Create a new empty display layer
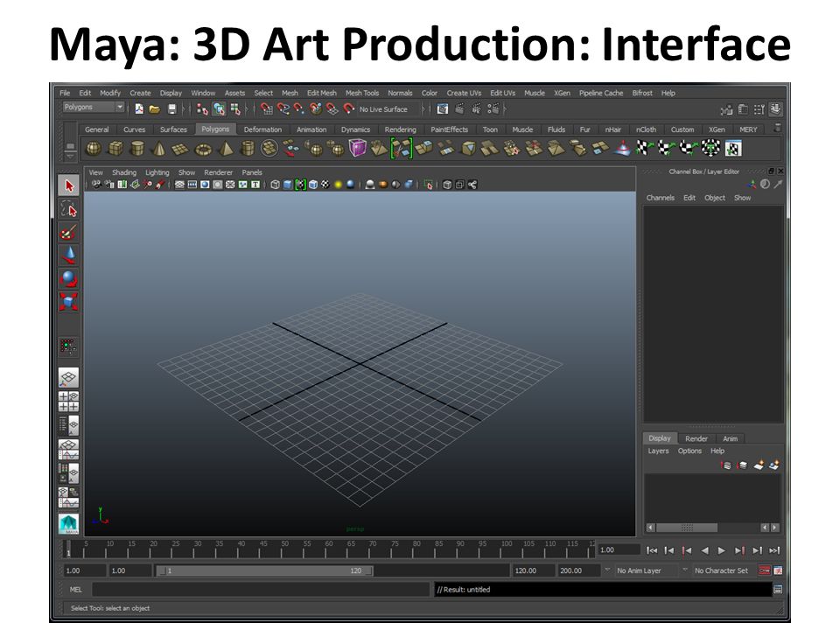The width and height of the screenshot is (840, 630). (x=759, y=465)
